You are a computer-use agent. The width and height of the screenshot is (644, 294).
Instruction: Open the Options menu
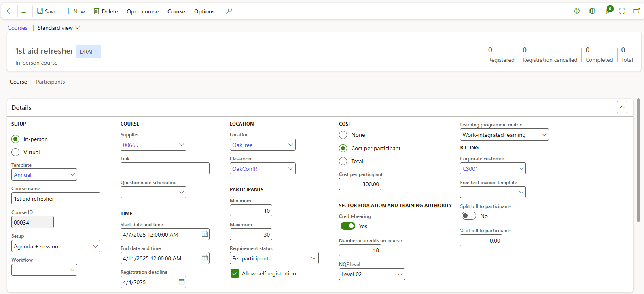pos(204,11)
